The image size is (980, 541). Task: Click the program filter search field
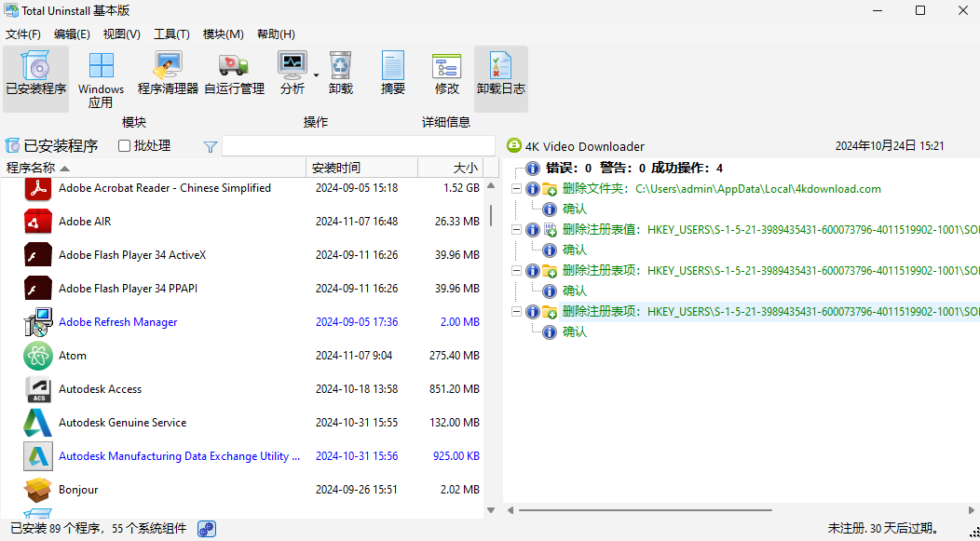coord(358,146)
